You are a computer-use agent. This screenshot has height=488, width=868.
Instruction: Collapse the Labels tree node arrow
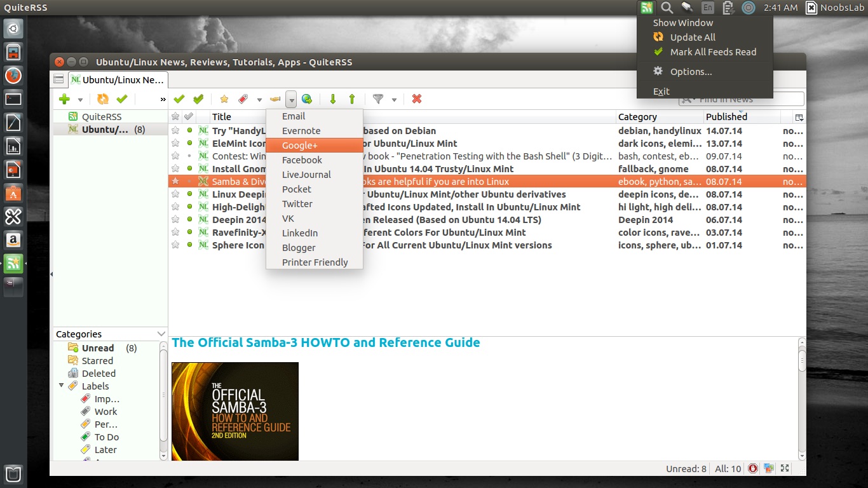tap(62, 386)
